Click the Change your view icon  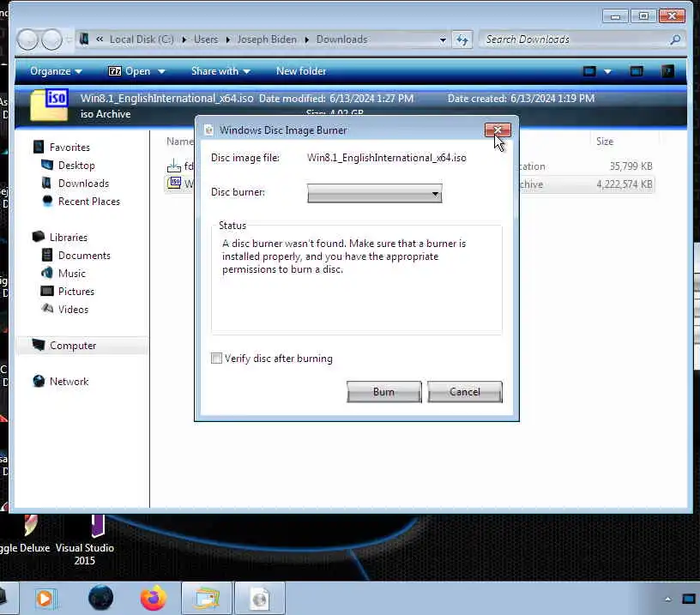point(589,71)
